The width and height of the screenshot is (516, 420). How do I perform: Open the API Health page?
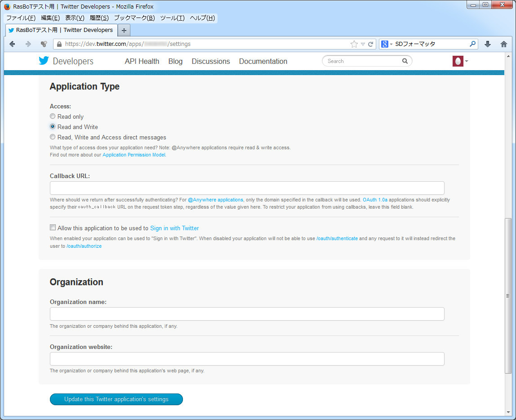(142, 61)
